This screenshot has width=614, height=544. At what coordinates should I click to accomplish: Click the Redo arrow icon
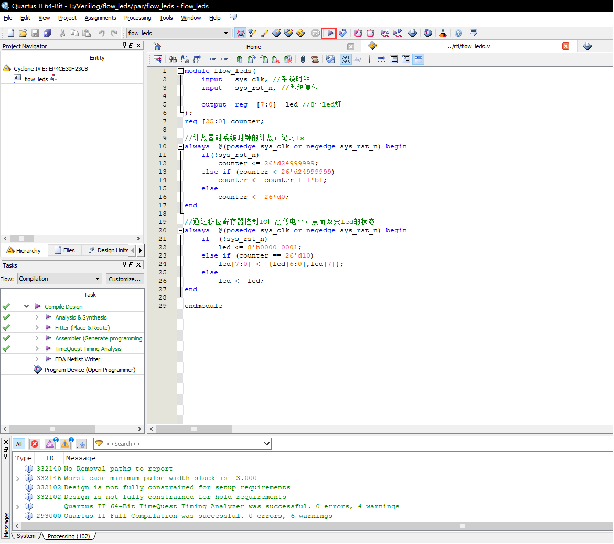coord(114,33)
